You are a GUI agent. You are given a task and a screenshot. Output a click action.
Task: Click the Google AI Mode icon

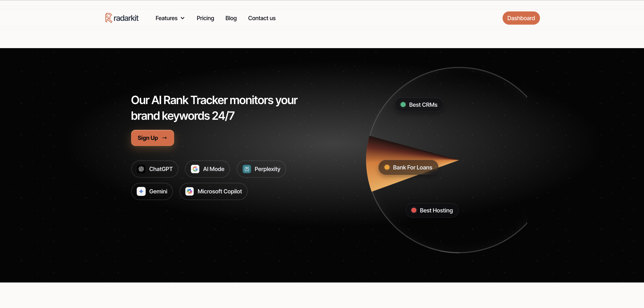click(x=195, y=169)
